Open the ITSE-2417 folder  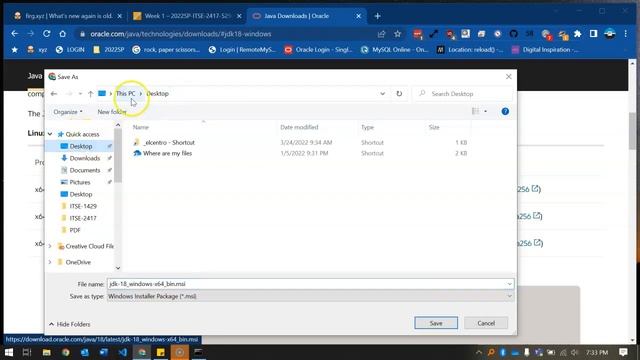[83, 218]
